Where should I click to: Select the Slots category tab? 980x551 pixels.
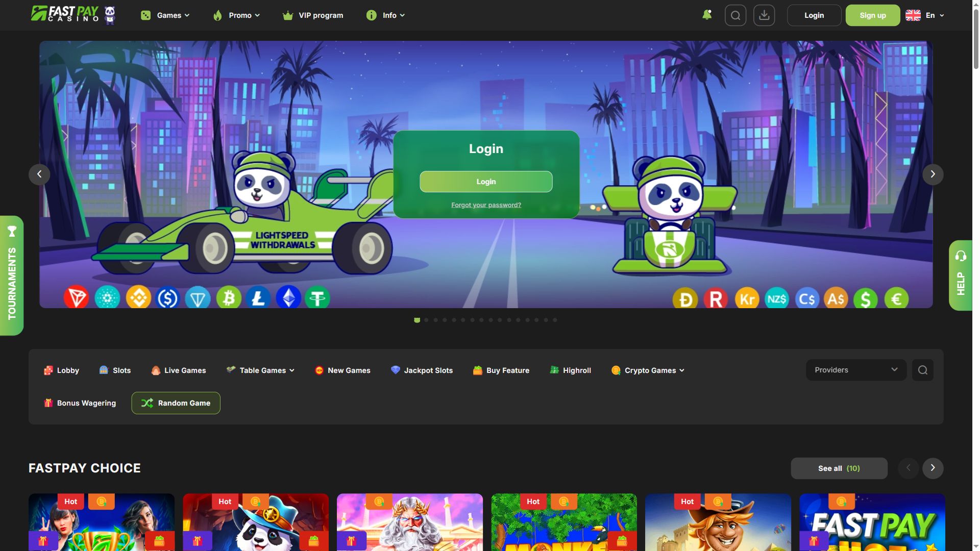[x=115, y=370]
